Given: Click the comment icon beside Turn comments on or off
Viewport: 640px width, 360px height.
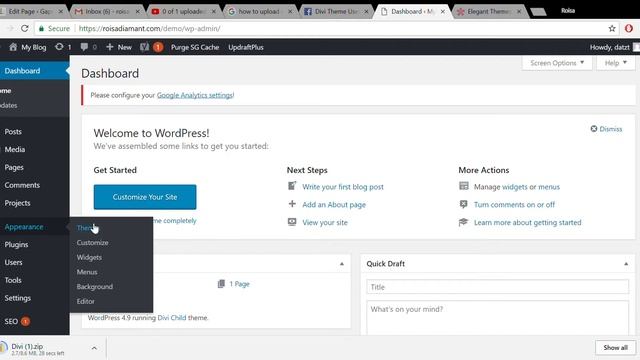Looking at the screenshot, I should tap(464, 204).
